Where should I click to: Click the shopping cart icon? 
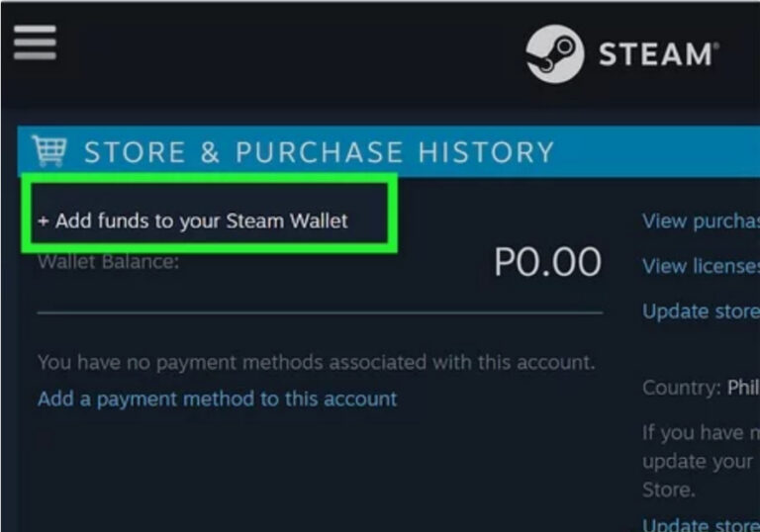[48, 151]
